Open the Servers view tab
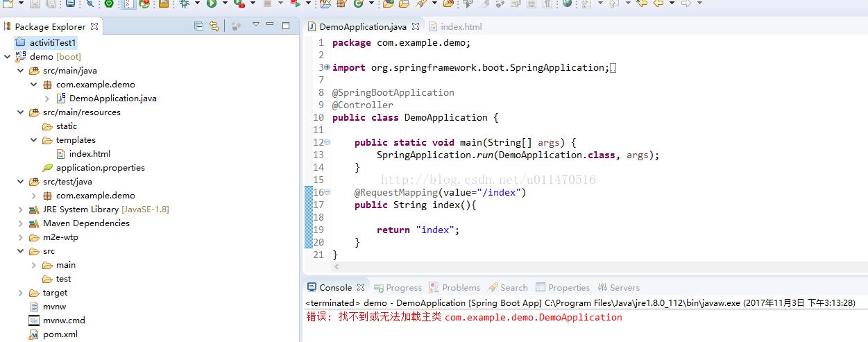 coord(618,287)
